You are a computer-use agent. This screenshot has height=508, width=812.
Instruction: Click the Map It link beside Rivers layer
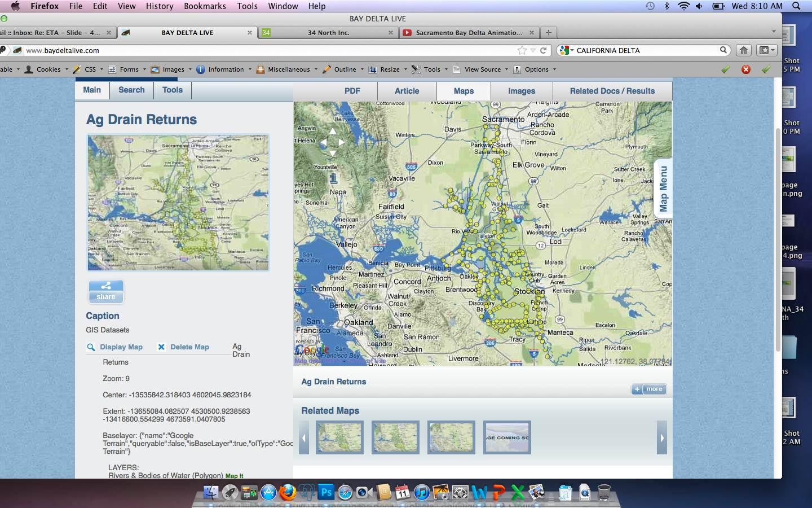coord(235,476)
